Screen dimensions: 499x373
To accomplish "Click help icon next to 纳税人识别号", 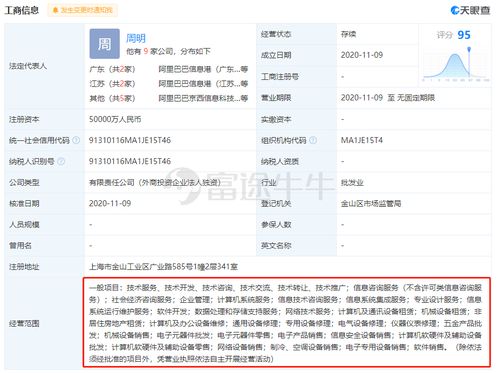I will (61, 162).
